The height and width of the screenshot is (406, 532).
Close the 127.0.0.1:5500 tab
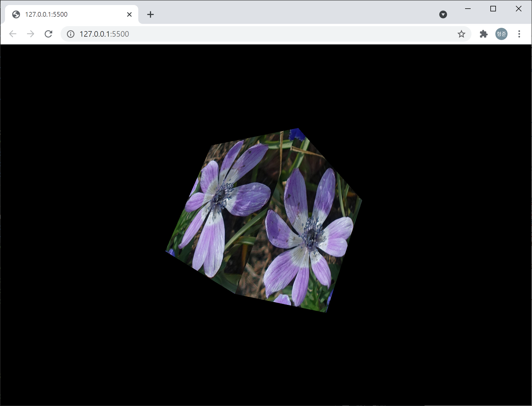point(129,14)
